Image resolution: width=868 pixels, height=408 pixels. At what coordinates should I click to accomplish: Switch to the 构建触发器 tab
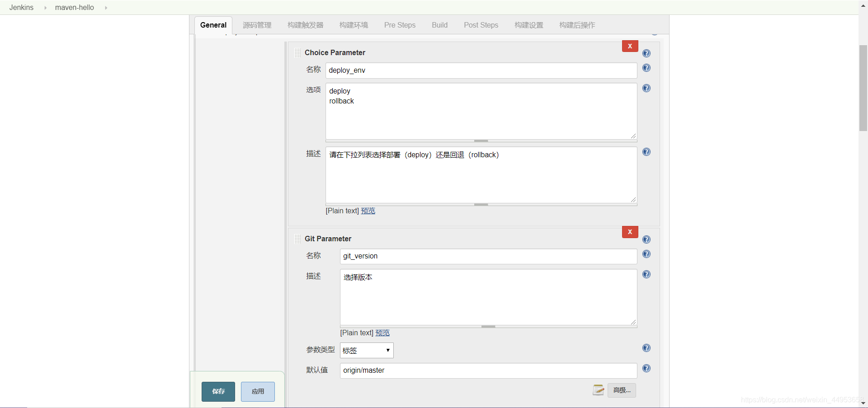tap(306, 25)
